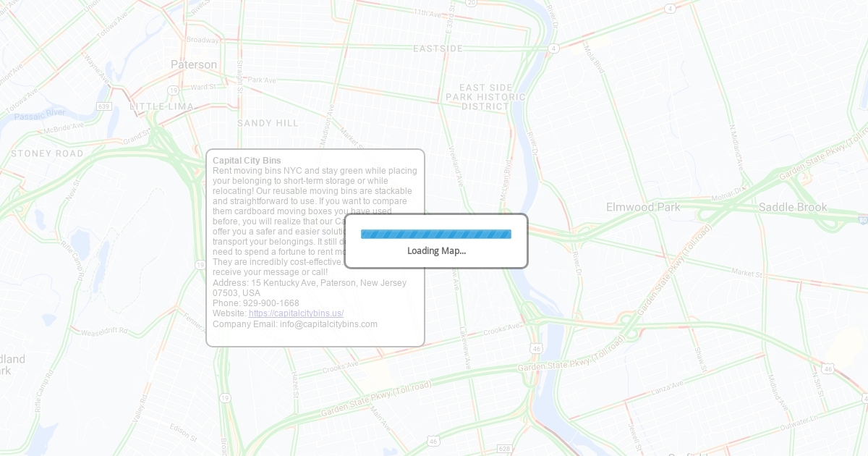Select Route 4 shield near Eastside
Viewport: 868px width, 456px height.
pyautogui.click(x=553, y=48)
